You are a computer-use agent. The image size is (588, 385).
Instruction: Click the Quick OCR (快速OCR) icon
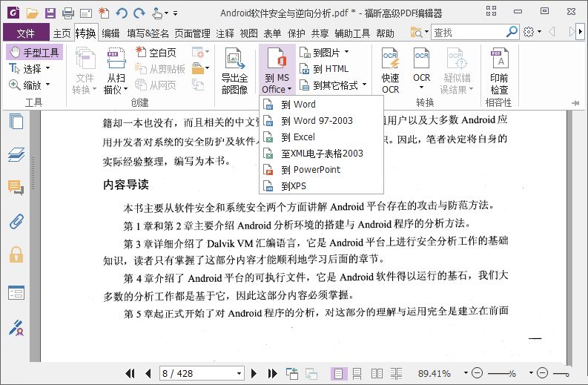click(390, 71)
